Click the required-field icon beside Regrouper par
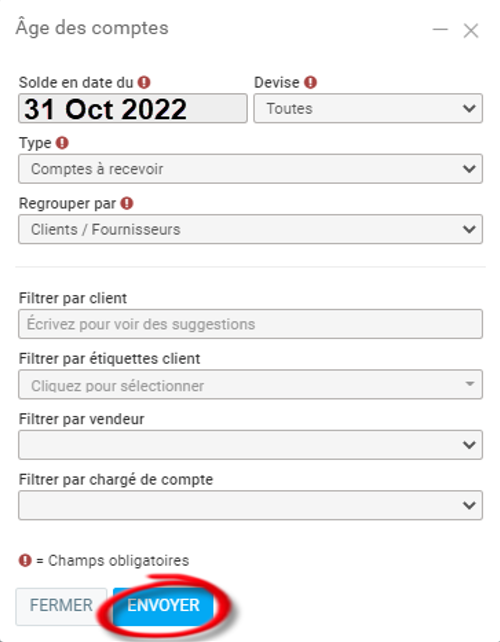The width and height of the screenshot is (500, 642). point(127,203)
